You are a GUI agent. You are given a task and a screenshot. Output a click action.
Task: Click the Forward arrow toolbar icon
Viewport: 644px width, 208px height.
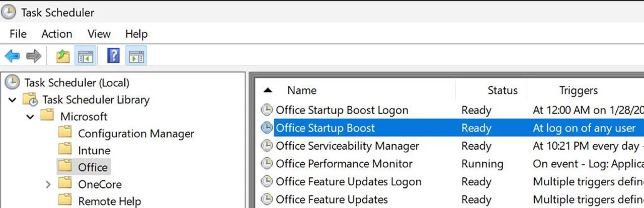point(34,56)
